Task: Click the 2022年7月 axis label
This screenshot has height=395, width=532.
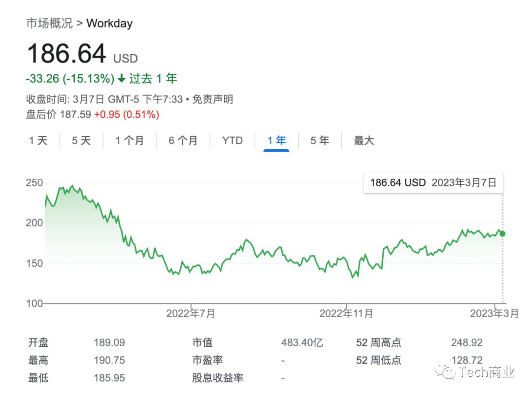Action: click(x=191, y=313)
